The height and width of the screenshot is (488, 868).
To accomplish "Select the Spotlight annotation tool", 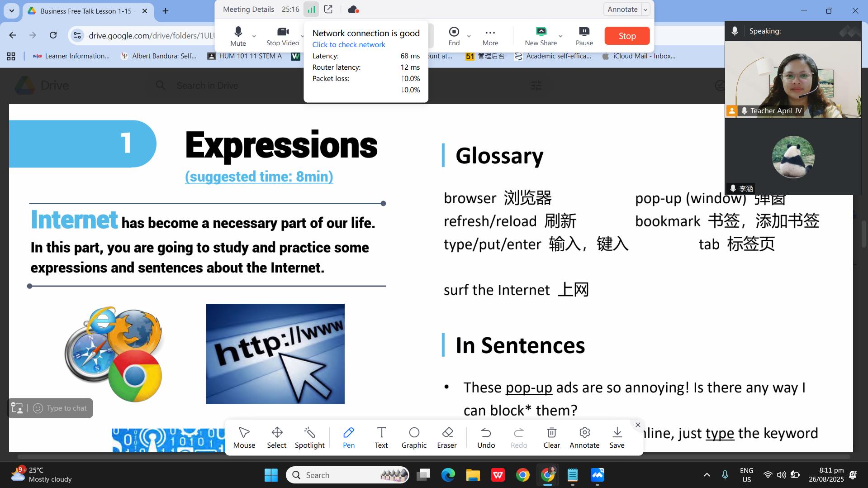I will pos(309,437).
